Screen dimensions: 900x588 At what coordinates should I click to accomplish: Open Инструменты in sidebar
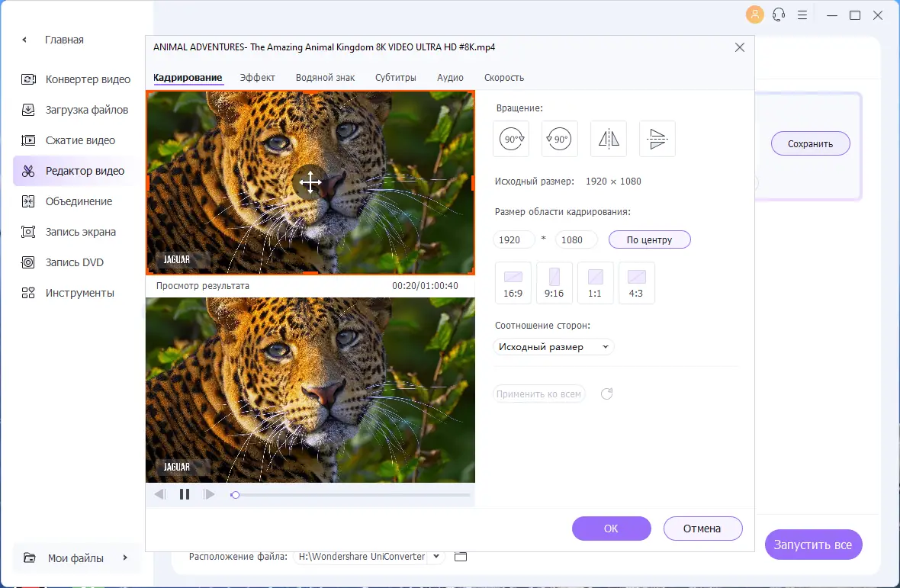pyautogui.click(x=76, y=293)
